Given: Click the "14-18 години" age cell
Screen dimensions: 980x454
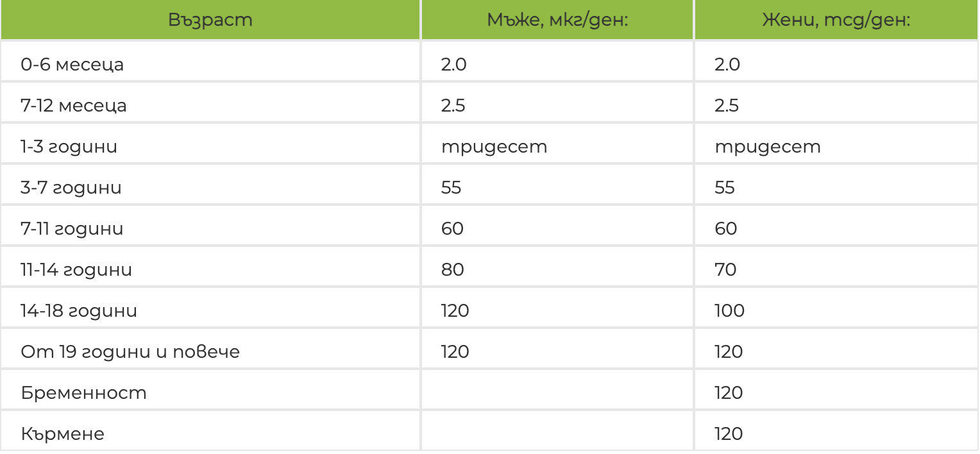Looking at the screenshot, I should point(79,311).
